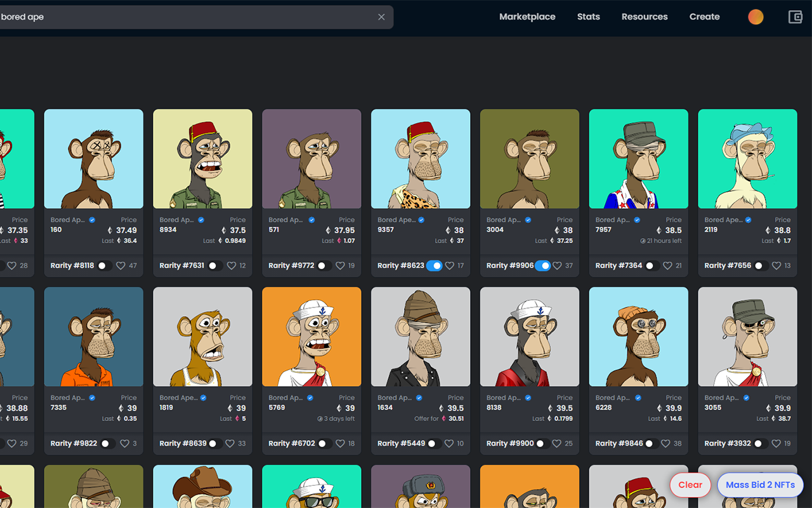Open the Stats menu

tap(589, 17)
